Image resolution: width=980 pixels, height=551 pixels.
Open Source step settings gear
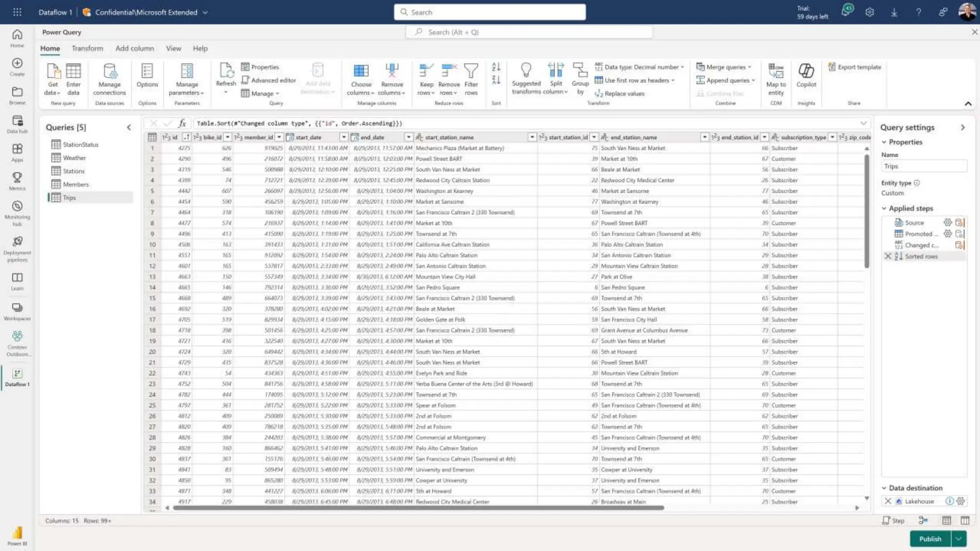[x=947, y=222]
